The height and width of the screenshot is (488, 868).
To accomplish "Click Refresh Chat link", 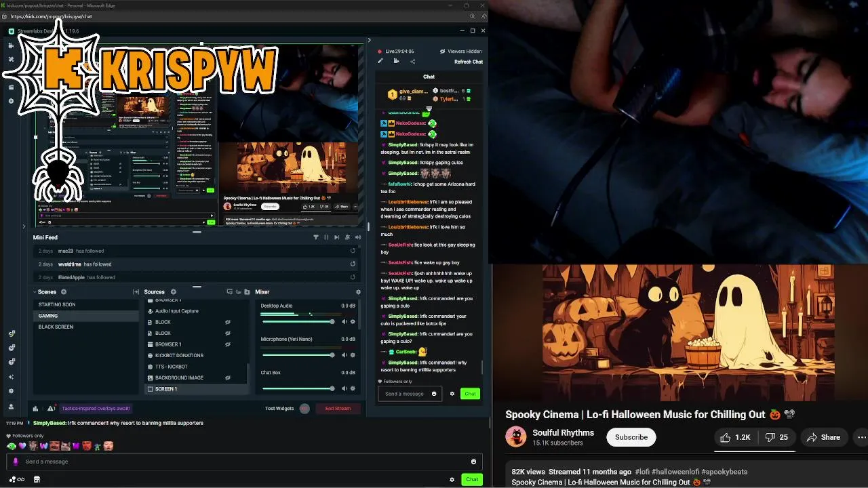I will pyautogui.click(x=469, y=62).
